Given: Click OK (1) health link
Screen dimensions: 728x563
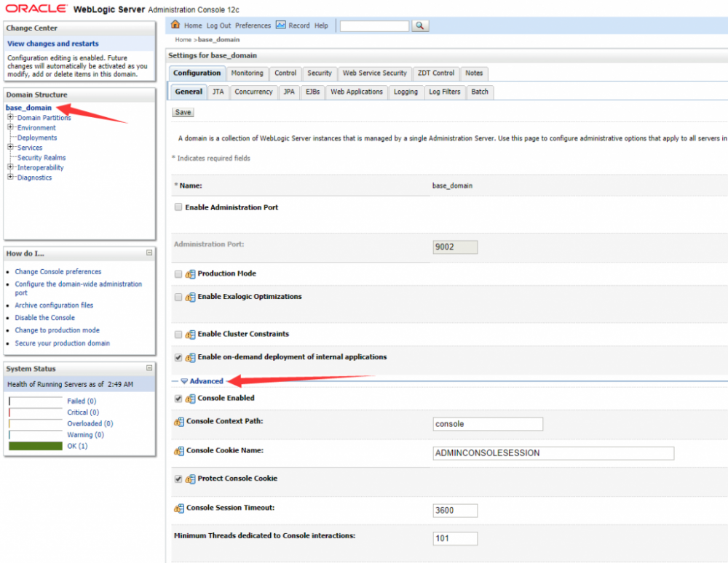Looking at the screenshot, I should click(x=77, y=446).
